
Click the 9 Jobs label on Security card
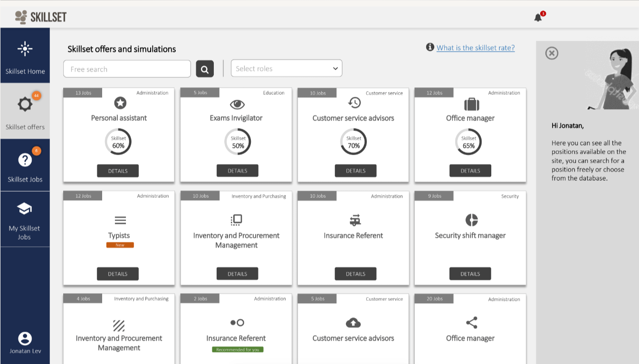coord(434,196)
